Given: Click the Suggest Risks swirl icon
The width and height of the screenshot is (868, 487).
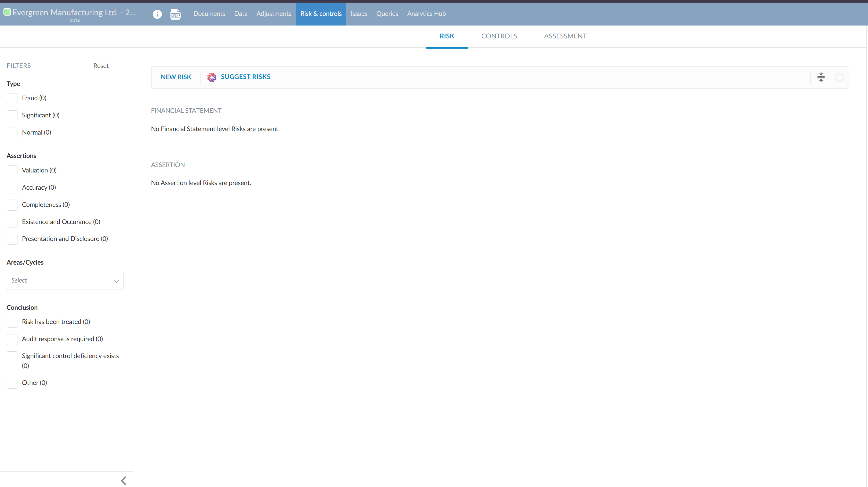Looking at the screenshot, I should (212, 77).
